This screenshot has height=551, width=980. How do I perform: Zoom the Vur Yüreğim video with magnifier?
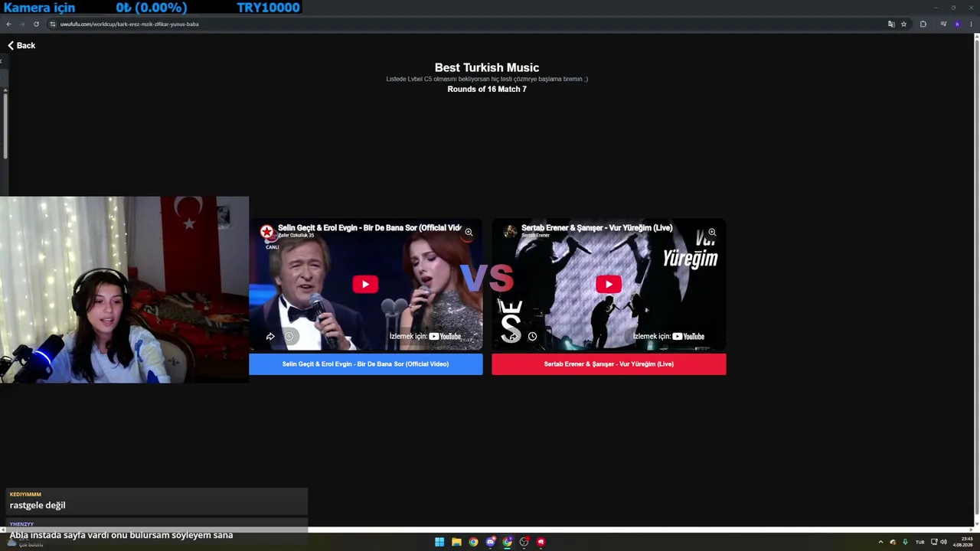click(x=712, y=233)
